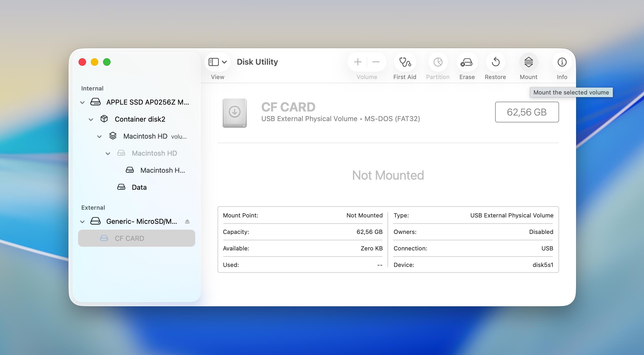Select the green zoom window control

pyautogui.click(x=107, y=62)
